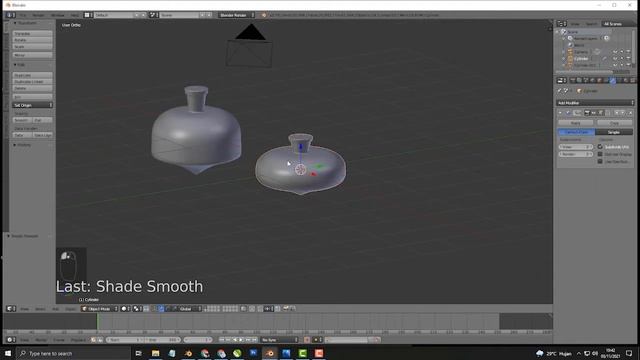
Task: Adjust the Render subdivisions field
Action: click(x=576, y=154)
